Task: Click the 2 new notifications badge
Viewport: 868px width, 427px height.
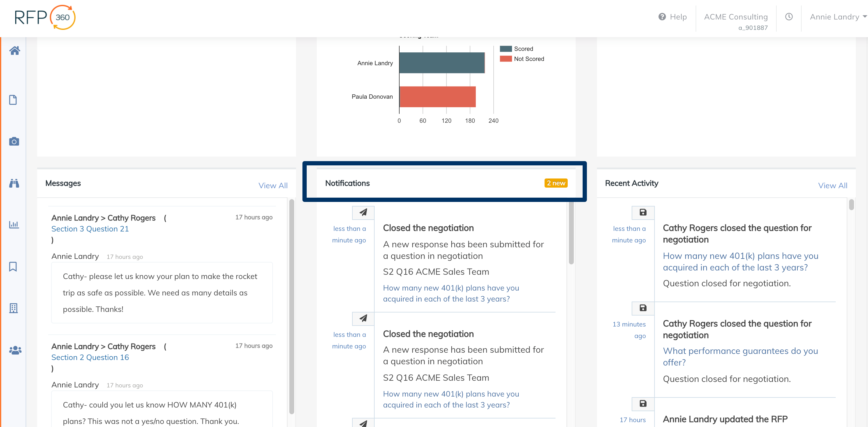Action: click(556, 183)
